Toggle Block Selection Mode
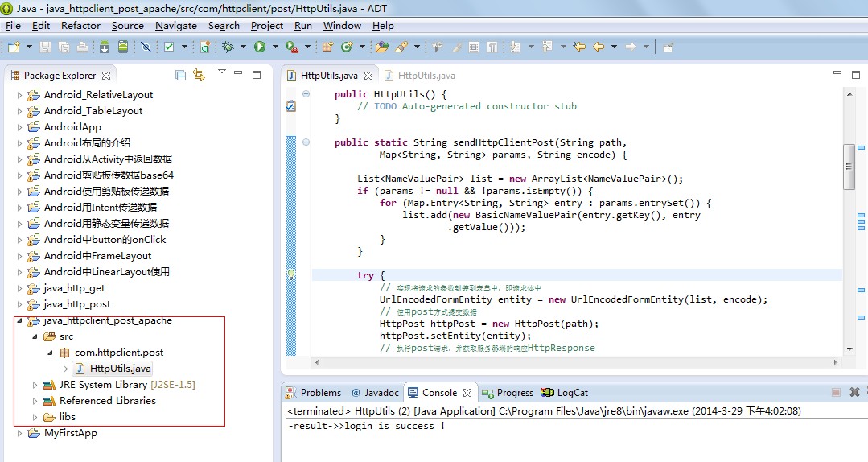 pos(474,47)
